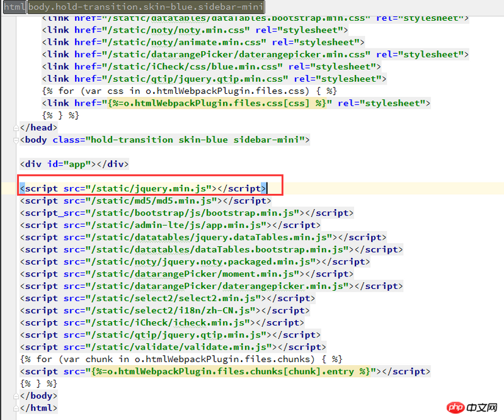Click the moment.min.js script line

(186, 274)
